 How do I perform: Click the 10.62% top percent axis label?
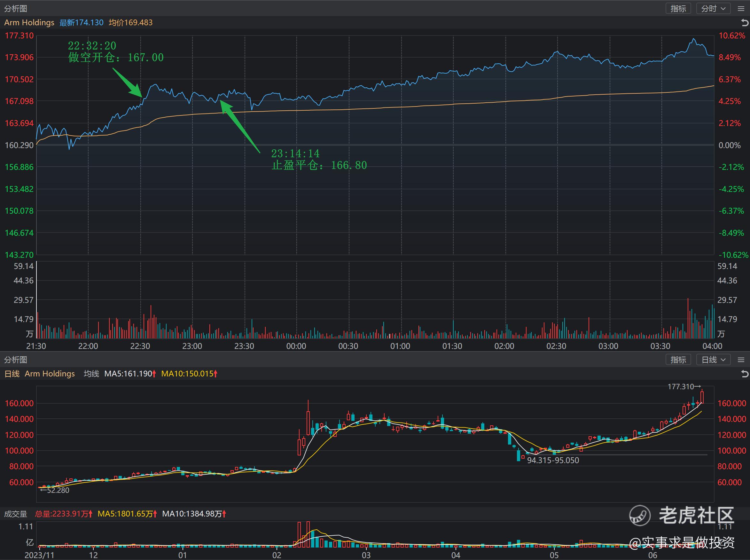732,35
